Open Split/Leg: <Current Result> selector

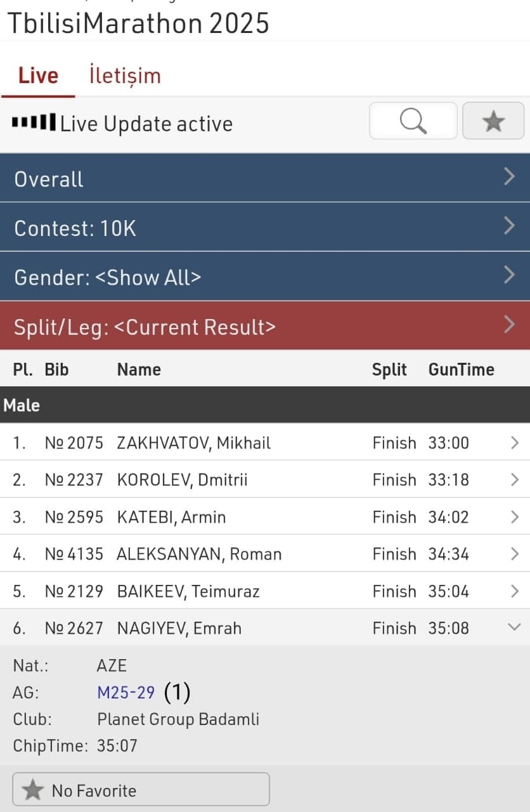click(x=265, y=326)
